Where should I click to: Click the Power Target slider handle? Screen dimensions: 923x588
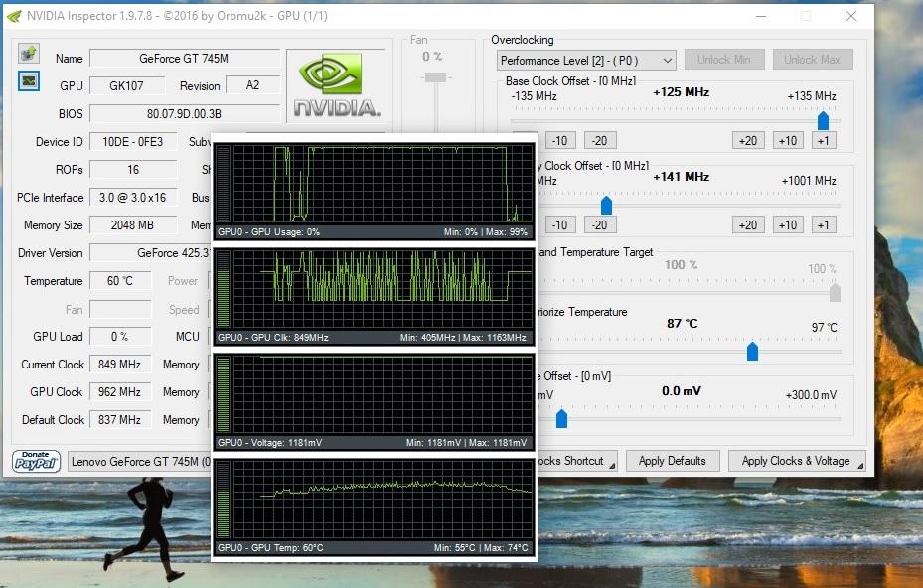tap(835, 293)
